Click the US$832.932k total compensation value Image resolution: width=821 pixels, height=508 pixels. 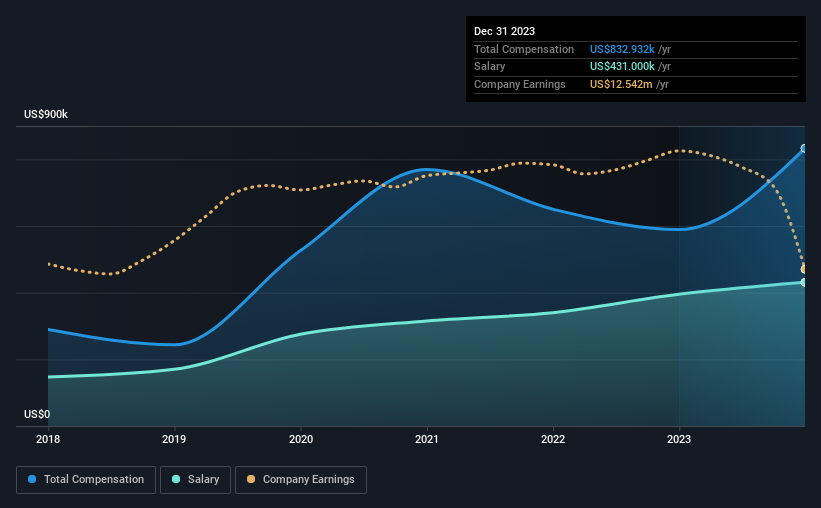(622, 49)
